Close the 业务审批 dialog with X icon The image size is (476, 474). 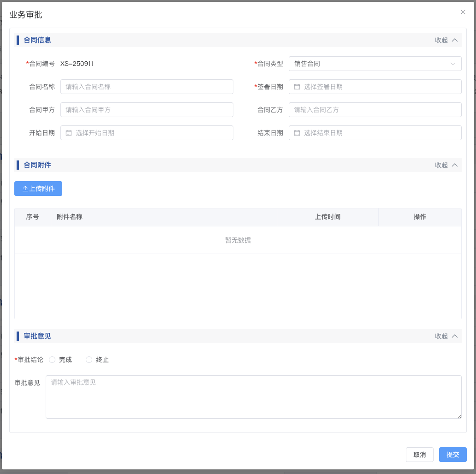click(x=463, y=12)
